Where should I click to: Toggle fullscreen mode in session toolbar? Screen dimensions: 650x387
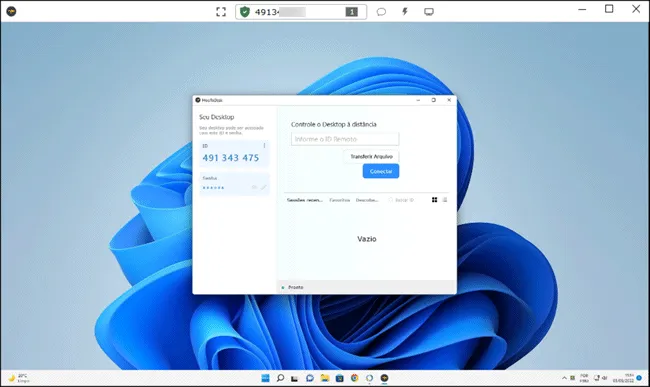click(x=221, y=12)
